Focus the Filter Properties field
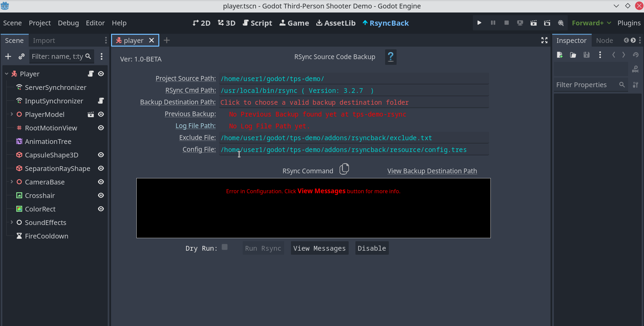 pyautogui.click(x=590, y=85)
